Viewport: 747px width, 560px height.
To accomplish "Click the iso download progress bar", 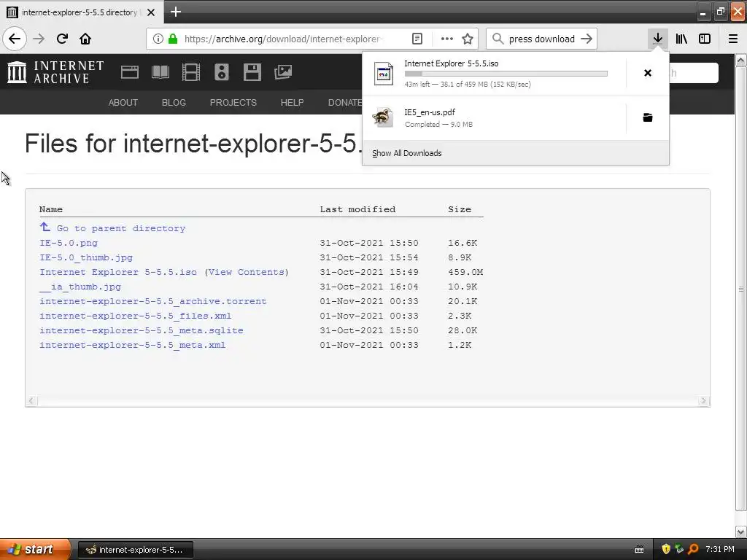I will tap(506, 74).
